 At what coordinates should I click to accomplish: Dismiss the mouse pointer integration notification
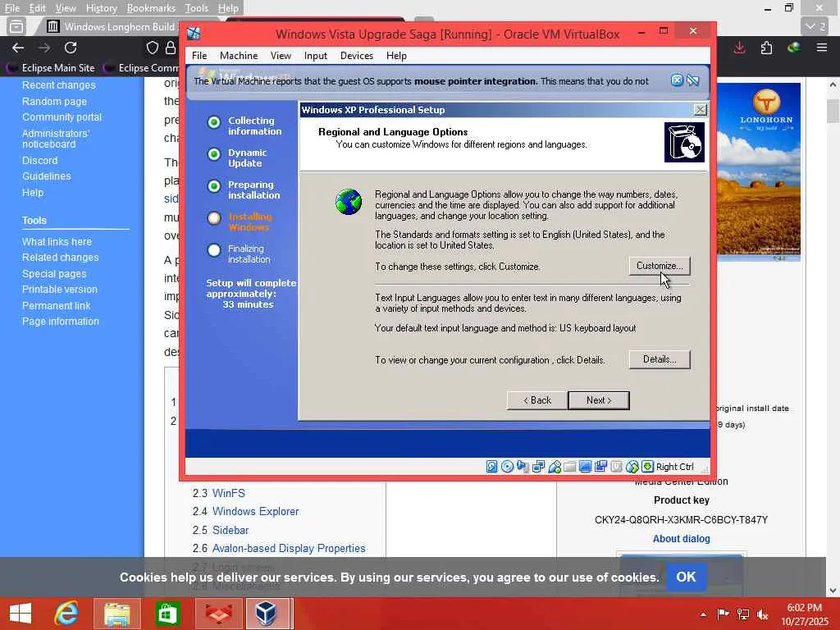pyautogui.click(x=677, y=80)
